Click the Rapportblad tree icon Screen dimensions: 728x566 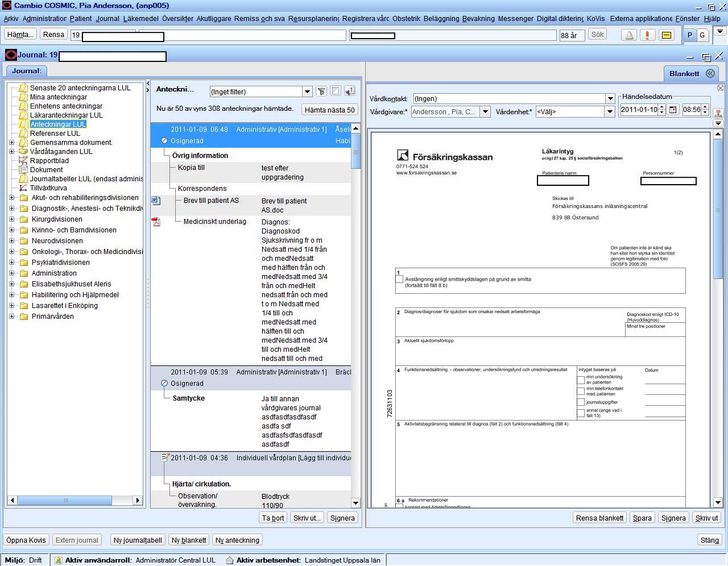[x=23, y=161]
